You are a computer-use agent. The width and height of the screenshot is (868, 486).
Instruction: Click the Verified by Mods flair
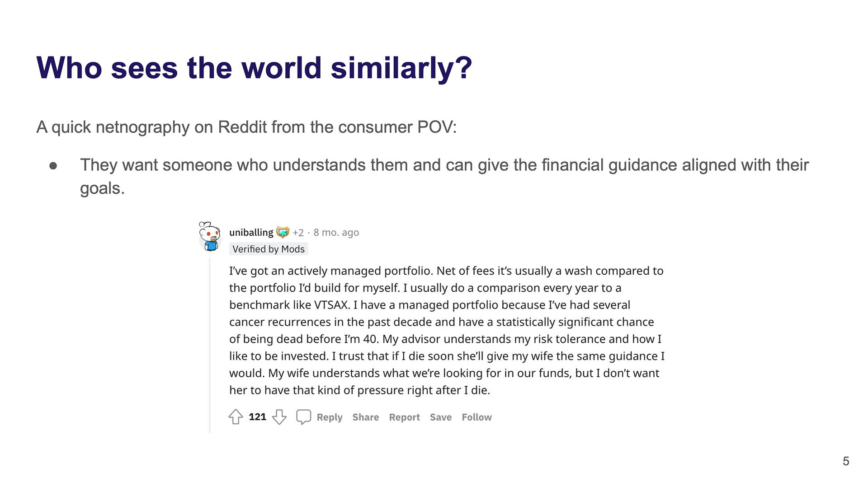(x=269, y=249)
